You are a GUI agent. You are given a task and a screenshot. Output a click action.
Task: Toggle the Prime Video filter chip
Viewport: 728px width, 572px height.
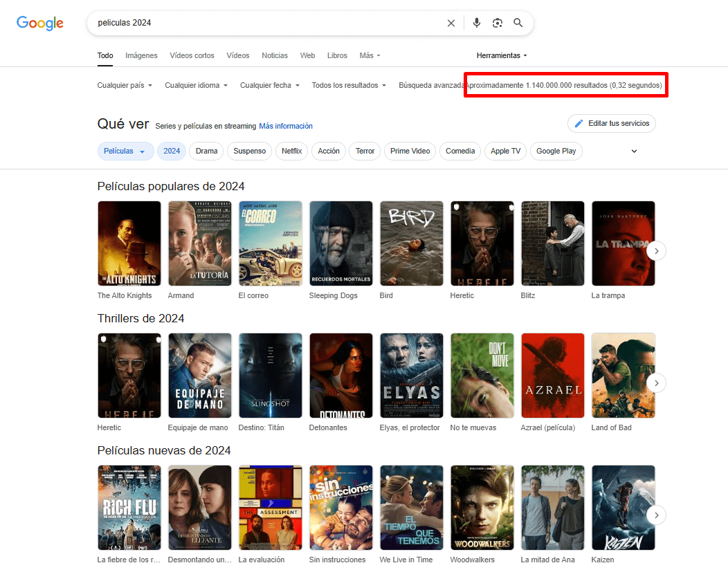[x=410, y=151]
